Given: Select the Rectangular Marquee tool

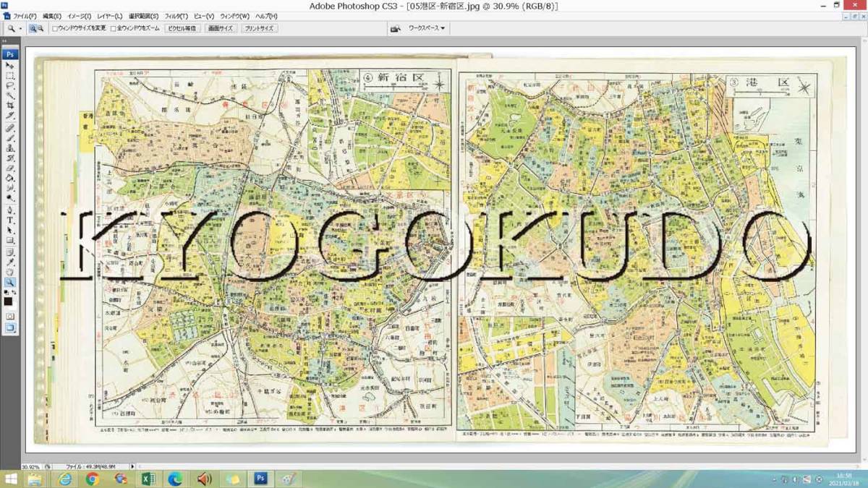Looking at the screenshot, I should point(10,74).
